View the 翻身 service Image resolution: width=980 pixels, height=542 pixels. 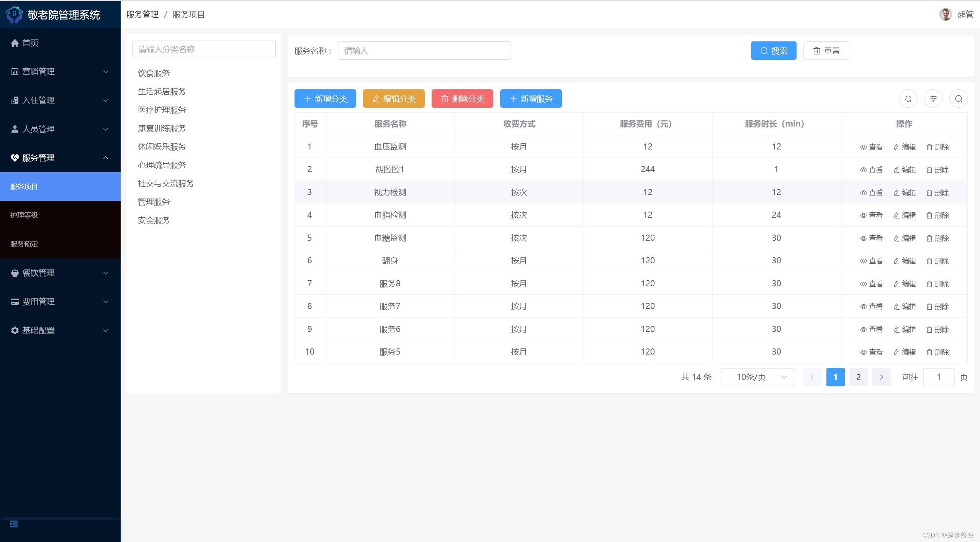point(871,261)
